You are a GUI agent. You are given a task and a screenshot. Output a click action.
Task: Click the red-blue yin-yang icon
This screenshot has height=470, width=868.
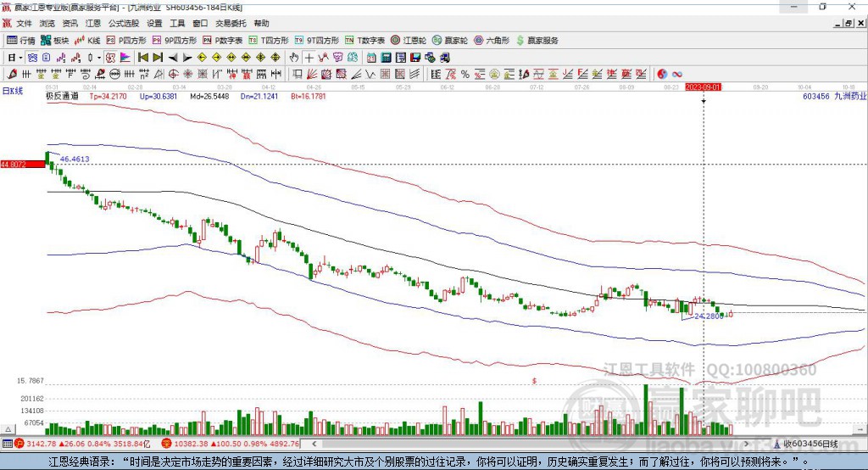tap(662, 75)
